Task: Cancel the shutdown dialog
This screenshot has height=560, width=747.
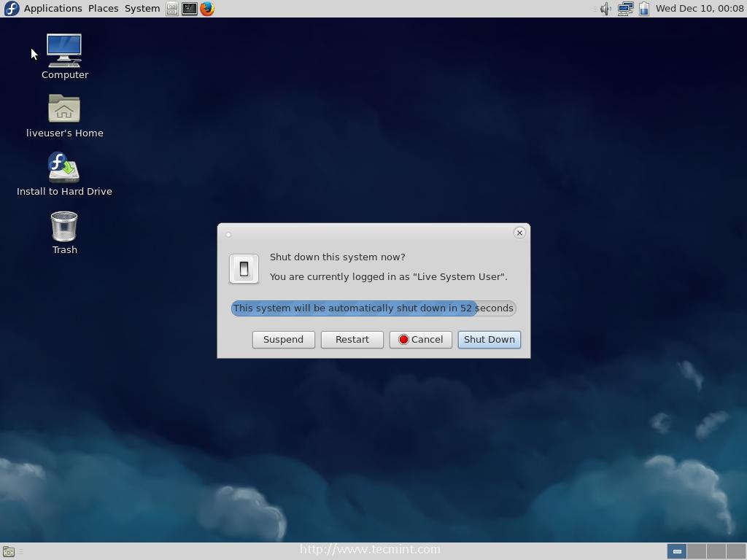Action: point(421,340)
